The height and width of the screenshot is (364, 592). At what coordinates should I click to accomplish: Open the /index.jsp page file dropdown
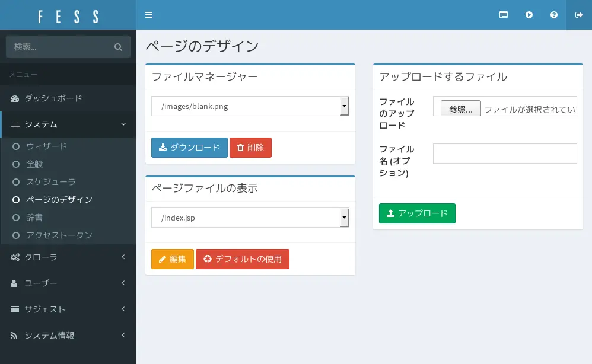pos(250,218)
